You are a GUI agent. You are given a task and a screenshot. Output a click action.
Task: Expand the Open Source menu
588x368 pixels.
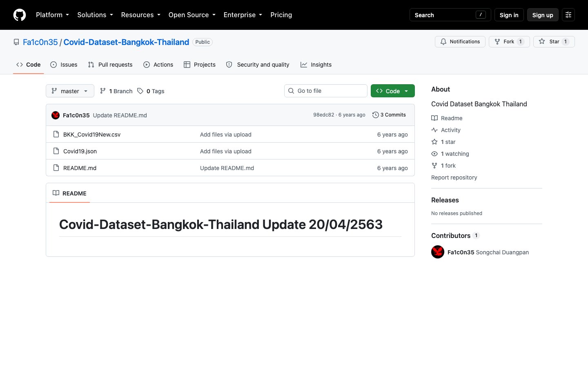point(192,15)
